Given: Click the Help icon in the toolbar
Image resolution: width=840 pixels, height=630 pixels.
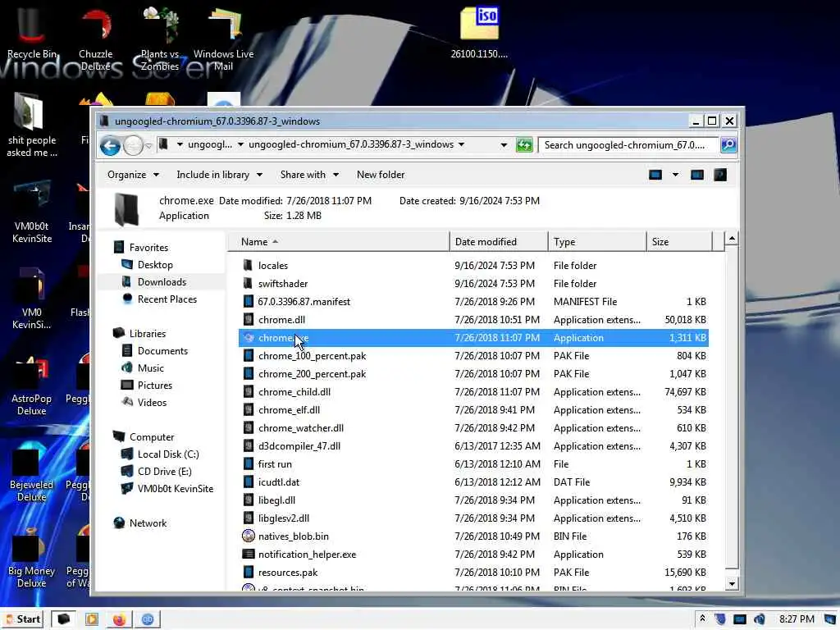Looking at the screenshot, I should [x=720, y=175].
